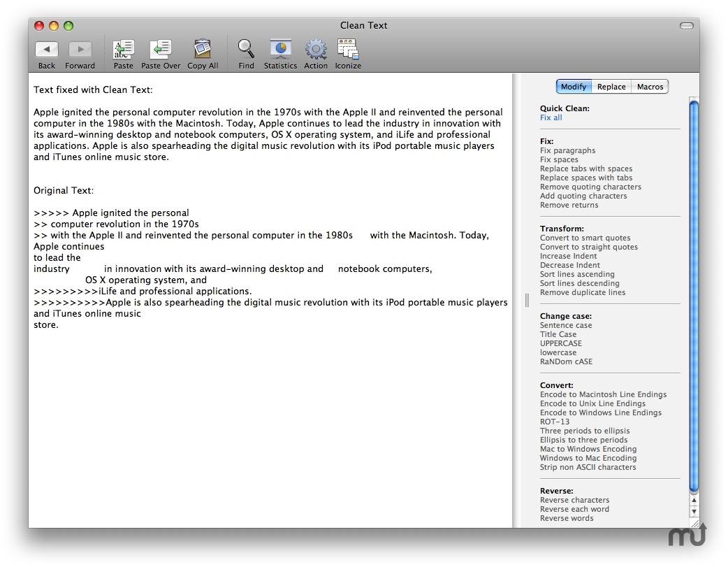728x567 pixels.
Task: Click the toolbar toggle pill in the title bar
Action: (686, 26)
